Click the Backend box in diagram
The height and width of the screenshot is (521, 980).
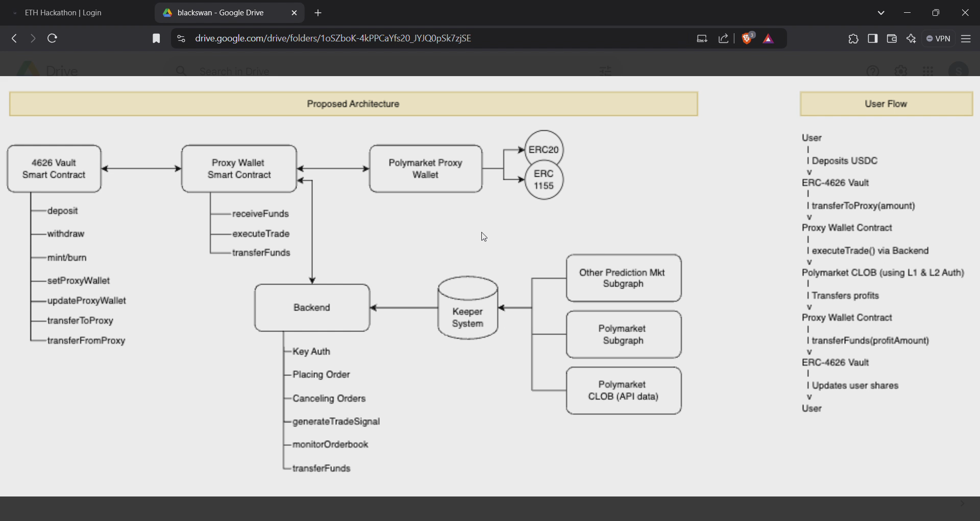312,307
